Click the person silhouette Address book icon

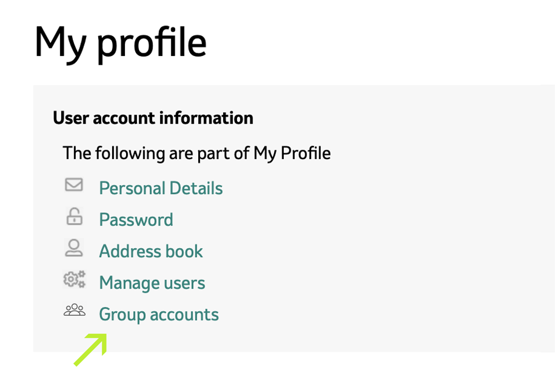click(74, 249)
